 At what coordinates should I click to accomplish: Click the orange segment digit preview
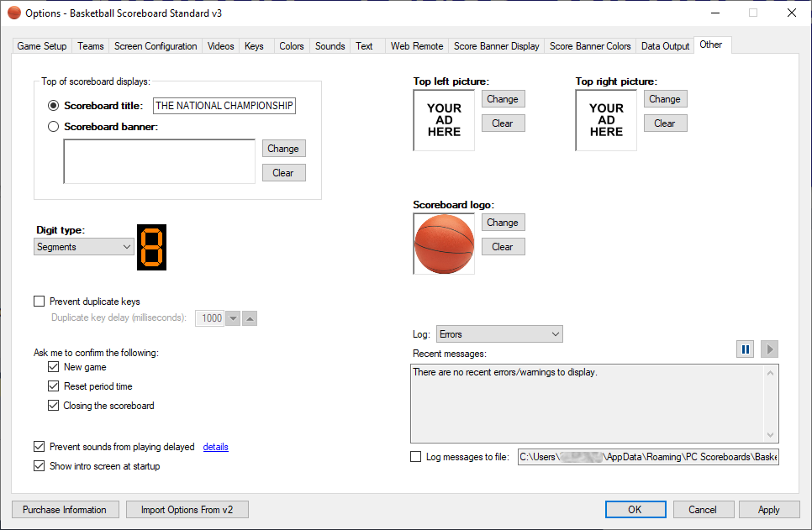pyautogui.click(x=151, y=247)
